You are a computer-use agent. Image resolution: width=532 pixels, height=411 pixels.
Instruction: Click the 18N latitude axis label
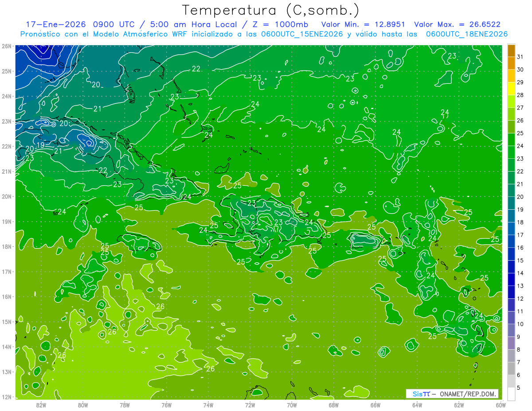[x=6, y=247]
